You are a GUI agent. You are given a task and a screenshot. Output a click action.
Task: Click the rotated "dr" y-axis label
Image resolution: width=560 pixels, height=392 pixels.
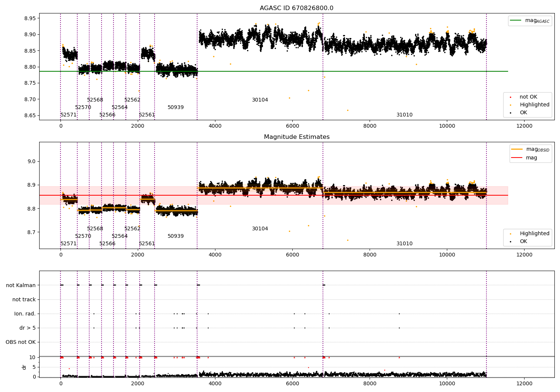[24, 367]
